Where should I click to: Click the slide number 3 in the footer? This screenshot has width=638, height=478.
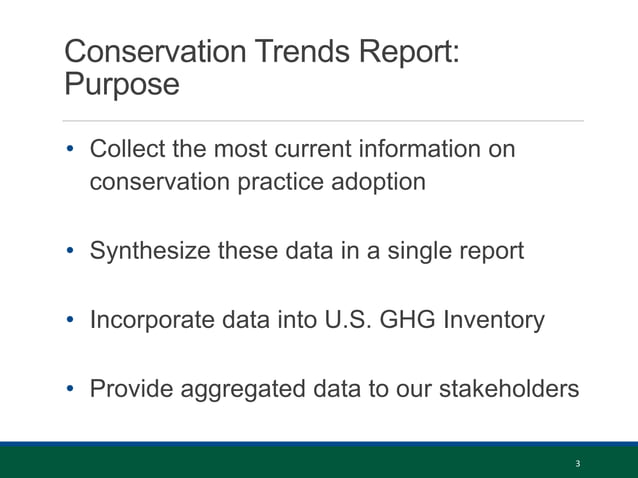pos(578,464)
